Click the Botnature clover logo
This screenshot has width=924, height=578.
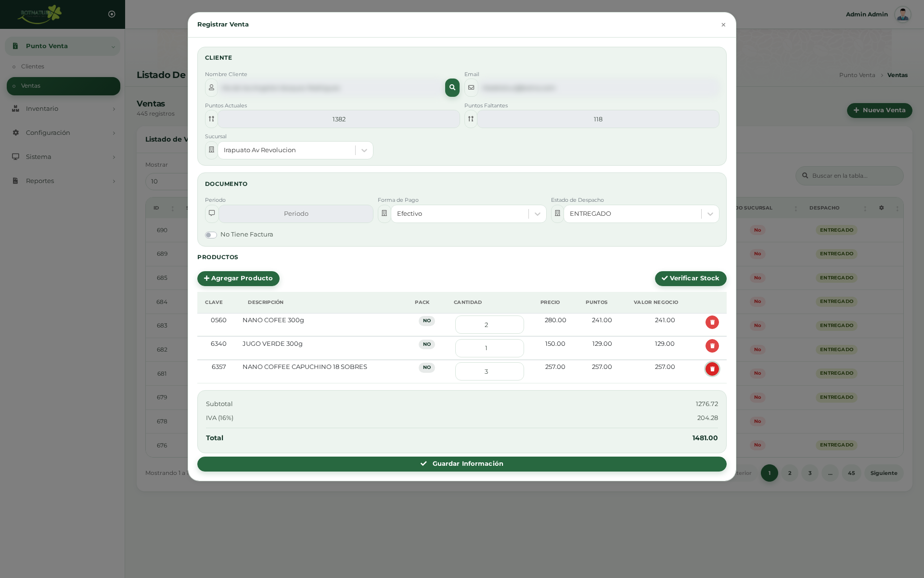coord(40,14)
